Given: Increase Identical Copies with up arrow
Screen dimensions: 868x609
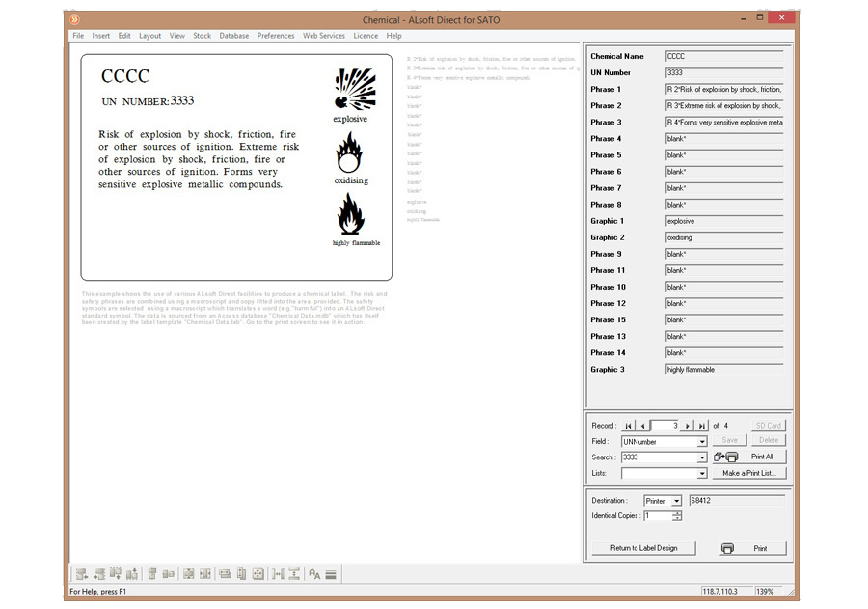Looking at the screenshot, I should click(x=677, y=512).
